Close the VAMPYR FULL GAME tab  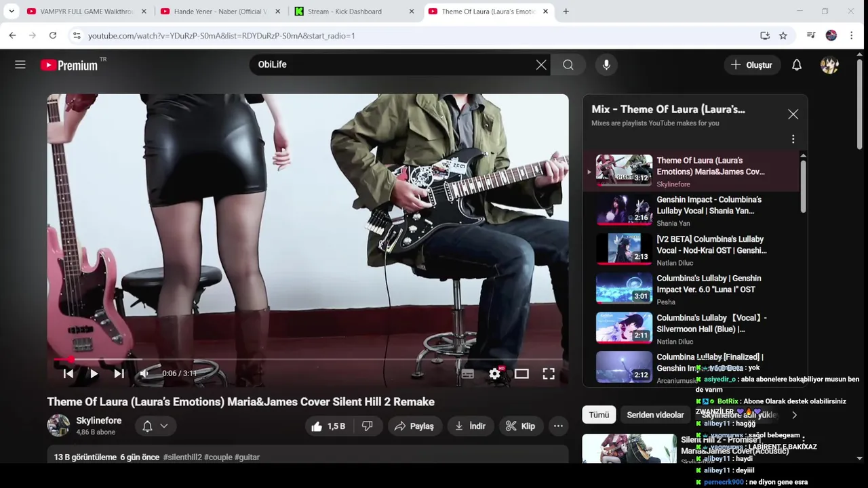pyautogui.click(x=144, y=12)
